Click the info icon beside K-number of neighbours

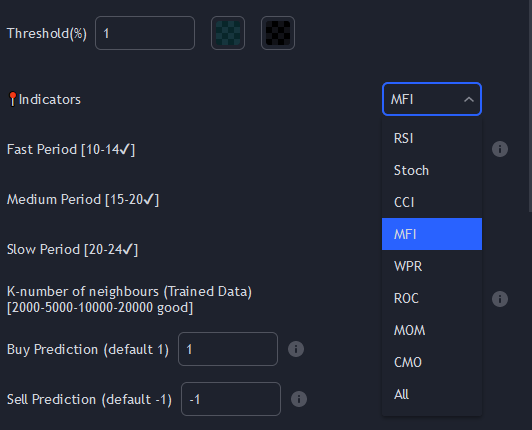point(500,299)
